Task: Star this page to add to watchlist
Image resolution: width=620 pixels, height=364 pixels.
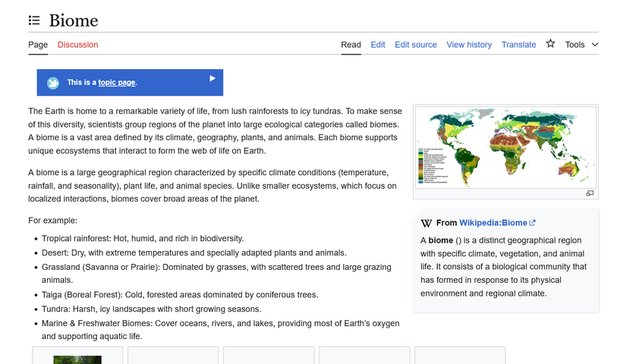Action: [550, 44]
